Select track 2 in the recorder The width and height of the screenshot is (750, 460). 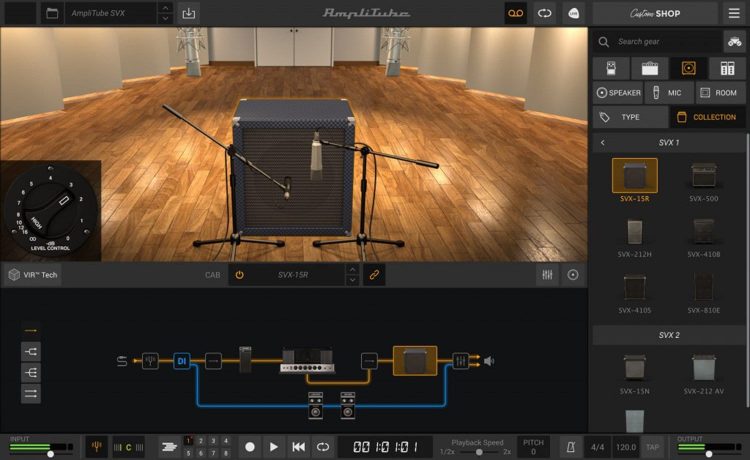[x=201, y=441]
